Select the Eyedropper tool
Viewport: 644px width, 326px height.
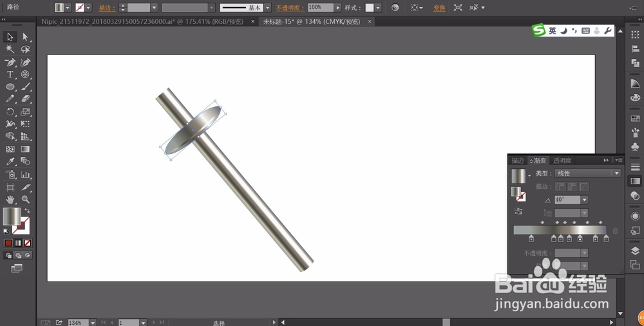(10, 162)
